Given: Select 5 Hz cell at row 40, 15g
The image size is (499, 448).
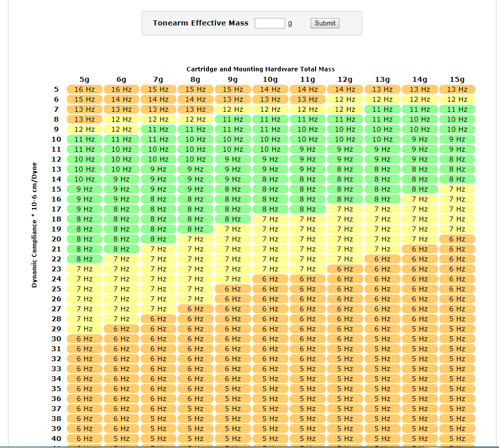Looking at the screenshot, I should click(x=457, y=439).
